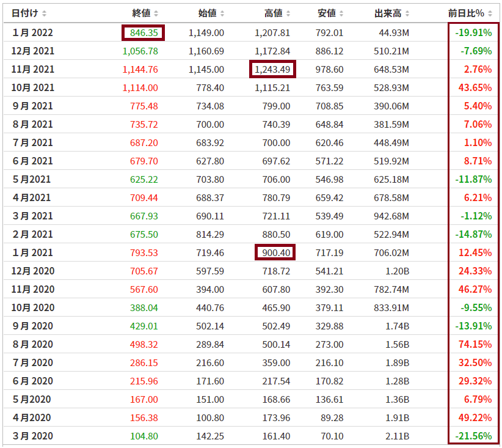
Task: Click the 日付け column header text
Action: pyautogui.click(x=25, y=13)
